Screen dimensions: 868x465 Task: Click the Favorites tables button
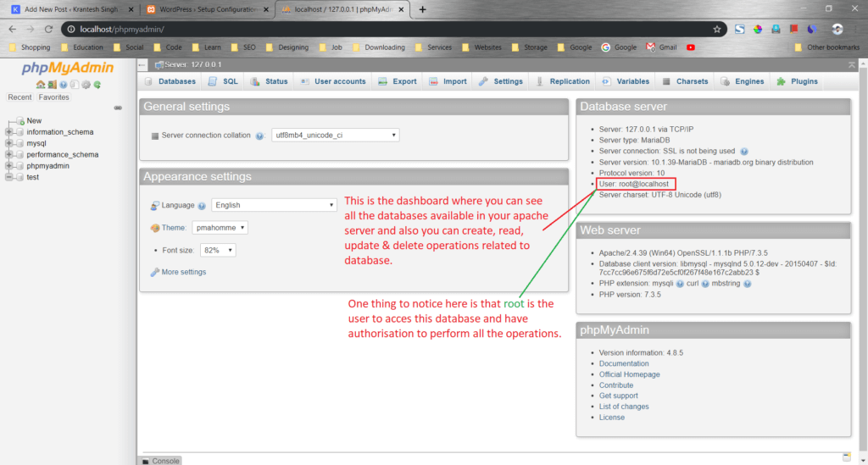coord(53,97)
